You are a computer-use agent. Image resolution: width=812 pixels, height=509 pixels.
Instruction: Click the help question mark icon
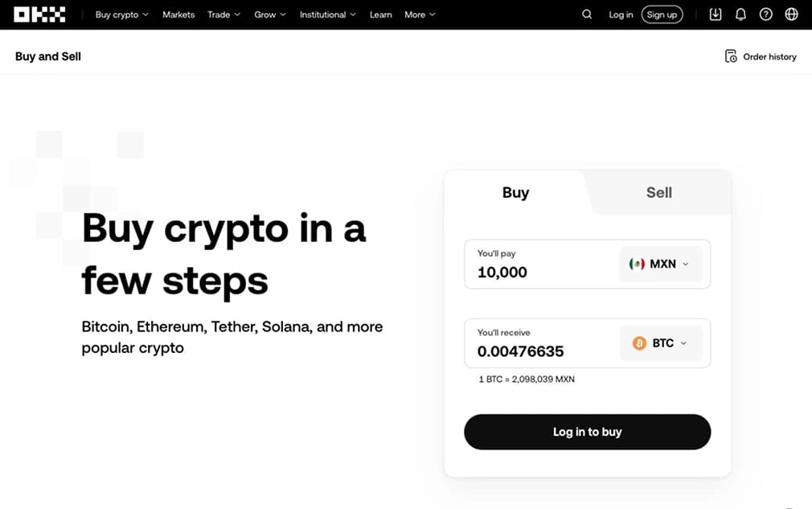tap(766, 14)
